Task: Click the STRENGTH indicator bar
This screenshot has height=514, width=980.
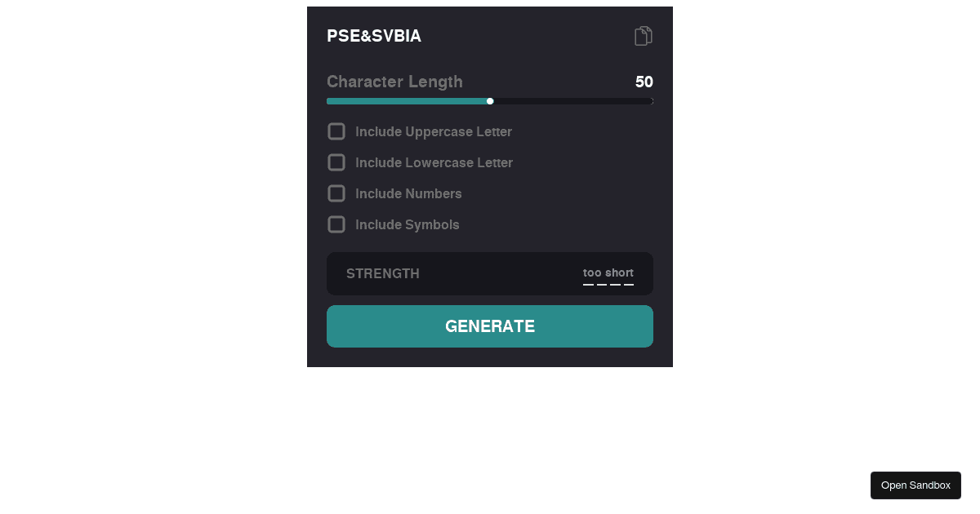Action: click(490, 273)
